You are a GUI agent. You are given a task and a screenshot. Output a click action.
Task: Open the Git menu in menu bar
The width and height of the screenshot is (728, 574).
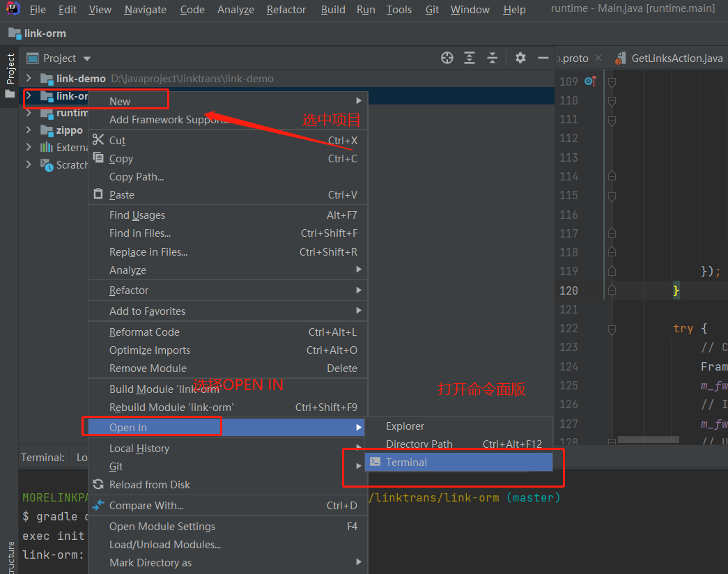[431, 9]
